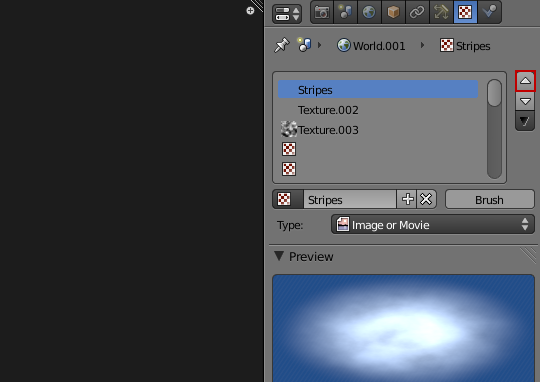Viewport: 540px width, 382px height.
Task: Click the Brush button
Action: point(490,199)
